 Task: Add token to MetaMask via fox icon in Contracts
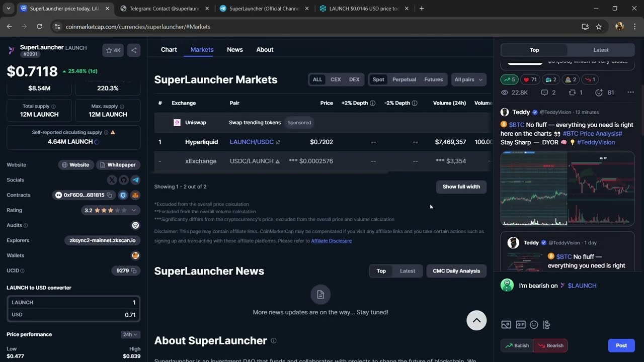pos(135,195)
